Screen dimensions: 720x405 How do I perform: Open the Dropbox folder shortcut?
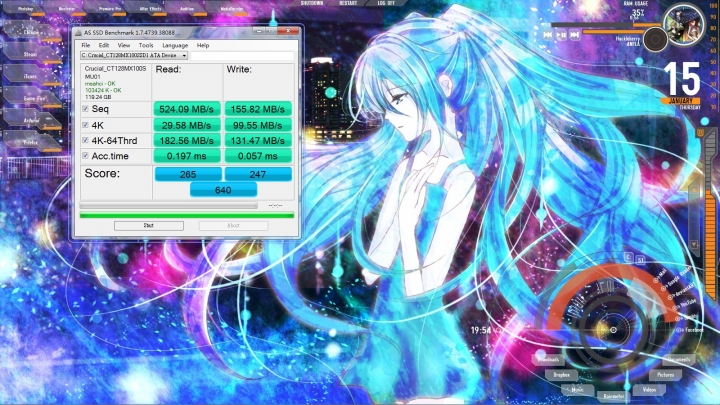pos(561,375)
